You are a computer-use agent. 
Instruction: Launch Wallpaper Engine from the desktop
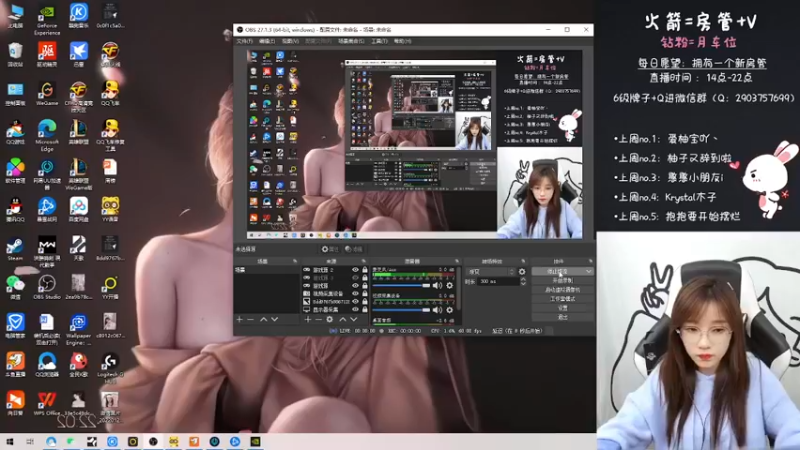click(x=79, y=330)
